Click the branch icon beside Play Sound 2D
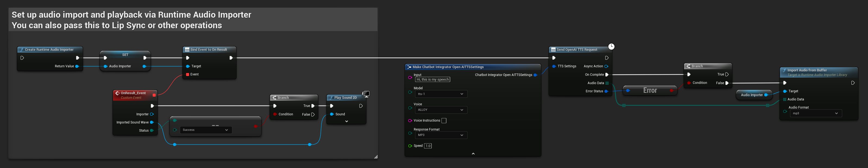The image size is (868, 168). click(x=275, y=98)
